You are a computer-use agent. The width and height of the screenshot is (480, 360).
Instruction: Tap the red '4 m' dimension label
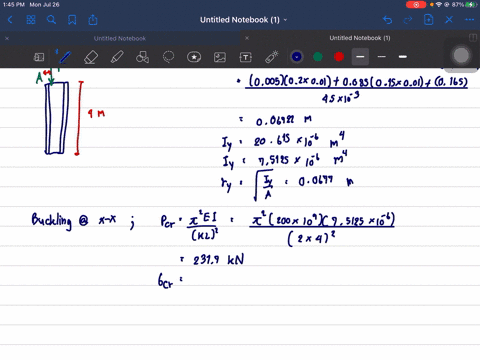(97, 113)
